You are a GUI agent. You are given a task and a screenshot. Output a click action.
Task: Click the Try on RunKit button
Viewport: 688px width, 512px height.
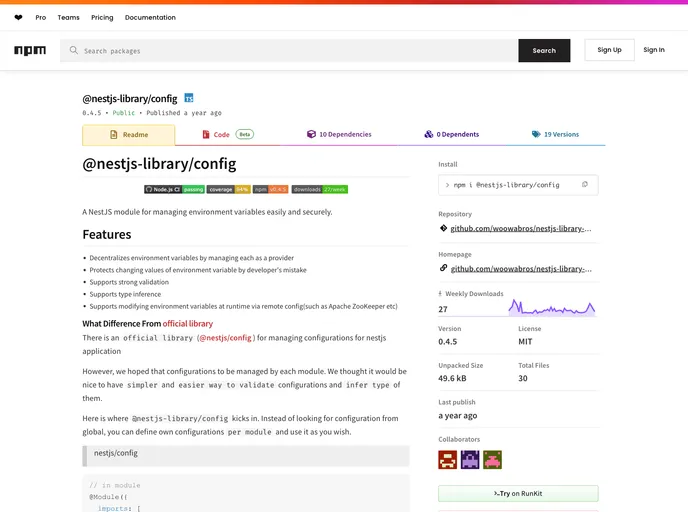[518, 494]
